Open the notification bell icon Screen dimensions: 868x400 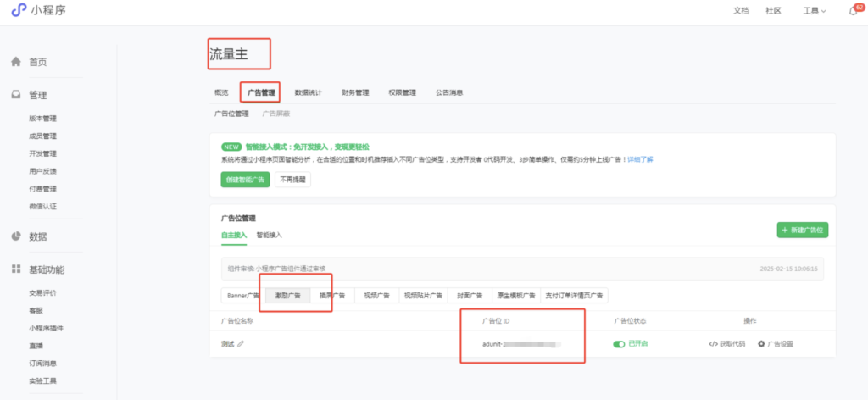click(852, 11)
